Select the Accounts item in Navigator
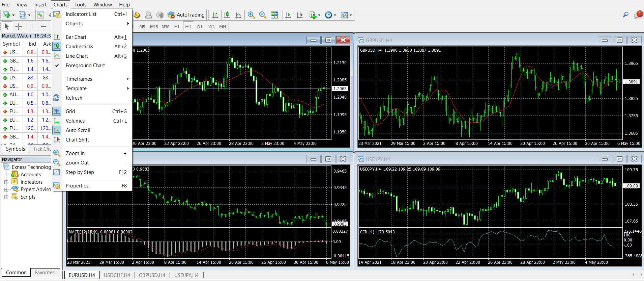 30,175
